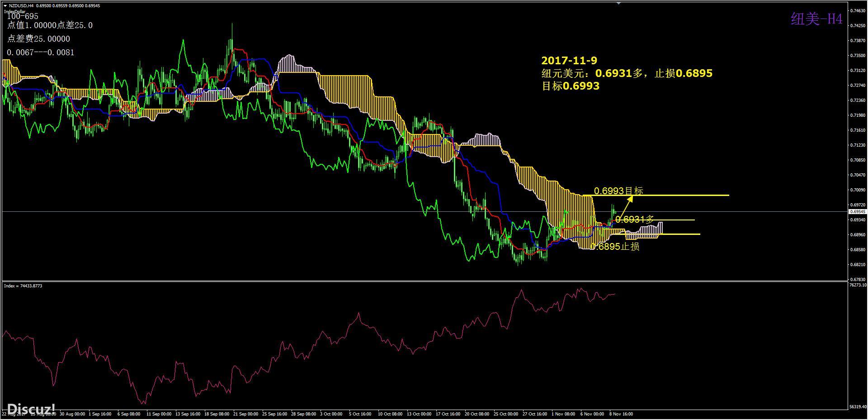Click the 0.68210 price axis label

[x=858, y=264]
